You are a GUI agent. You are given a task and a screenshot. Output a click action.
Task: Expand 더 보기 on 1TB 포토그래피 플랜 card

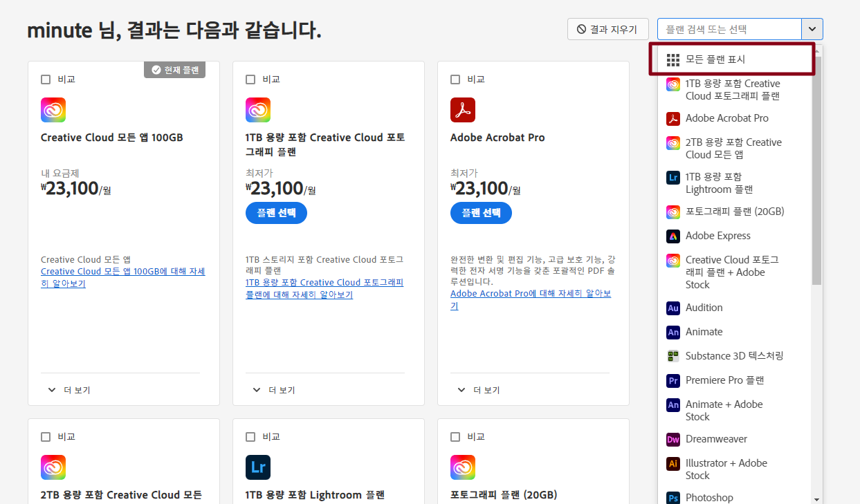coord(273,390)
